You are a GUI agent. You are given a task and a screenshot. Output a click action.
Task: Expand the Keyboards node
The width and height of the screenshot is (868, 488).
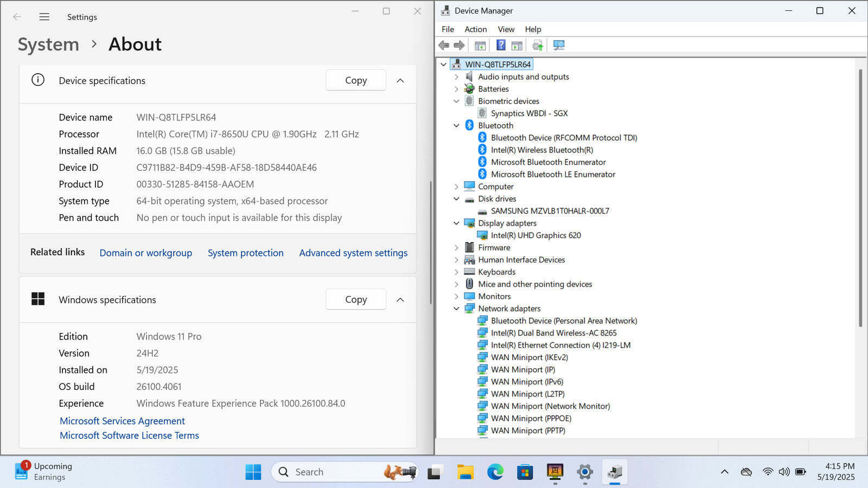456,272
